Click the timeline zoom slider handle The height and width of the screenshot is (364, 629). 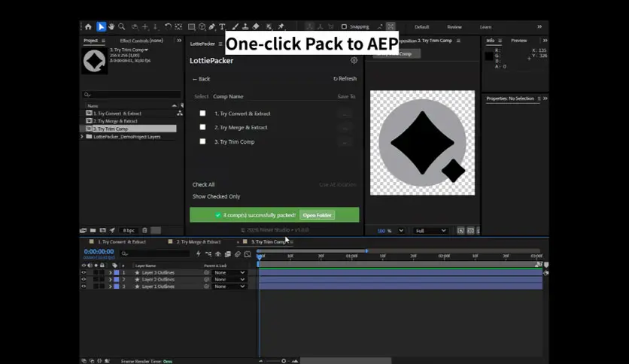(284, 361)
